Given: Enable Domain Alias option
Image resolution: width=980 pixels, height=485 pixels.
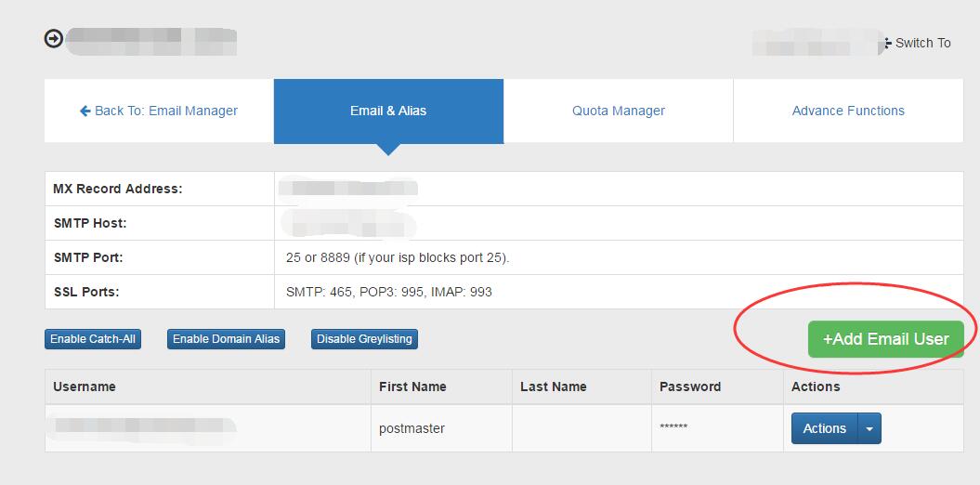Looking at the screenshot, I should pos(226,339).
